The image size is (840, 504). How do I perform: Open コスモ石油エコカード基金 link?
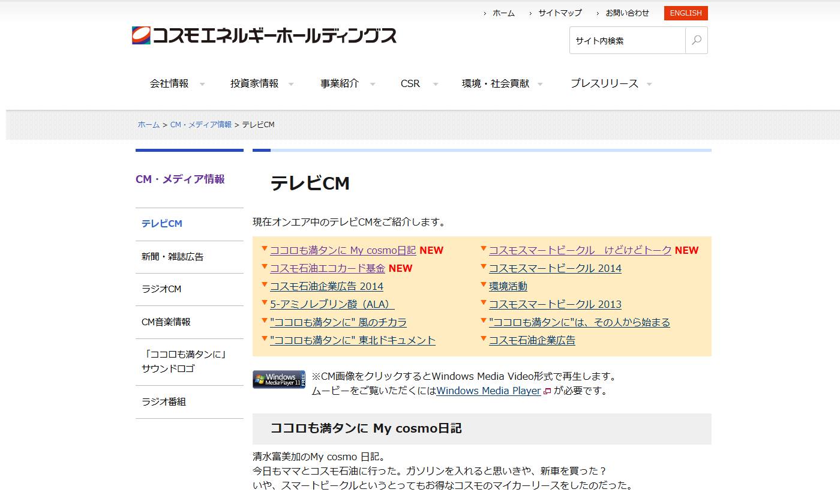coord(328,268)
